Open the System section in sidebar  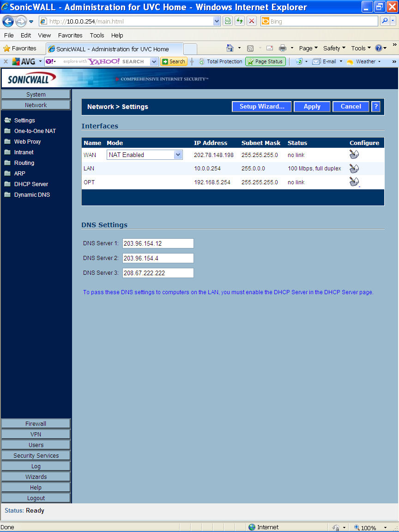36,94
